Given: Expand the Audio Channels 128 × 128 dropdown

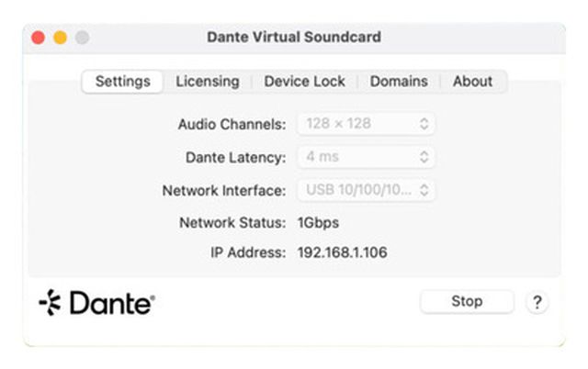Looking at the screenshot, I should 366,123.
